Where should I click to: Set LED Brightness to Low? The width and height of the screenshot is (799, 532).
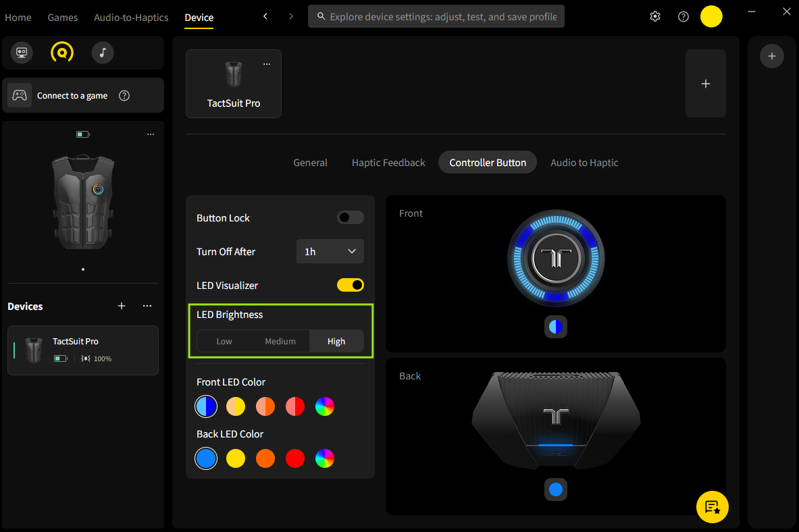pos(224,341)
